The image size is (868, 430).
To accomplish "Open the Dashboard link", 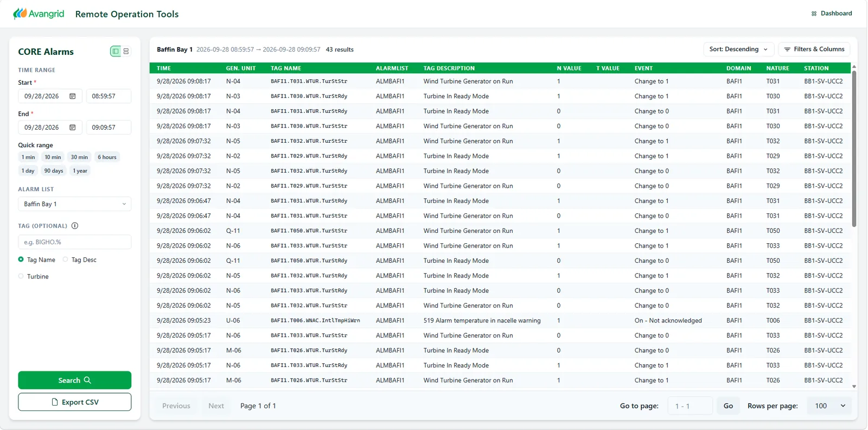I will point(832,14).
